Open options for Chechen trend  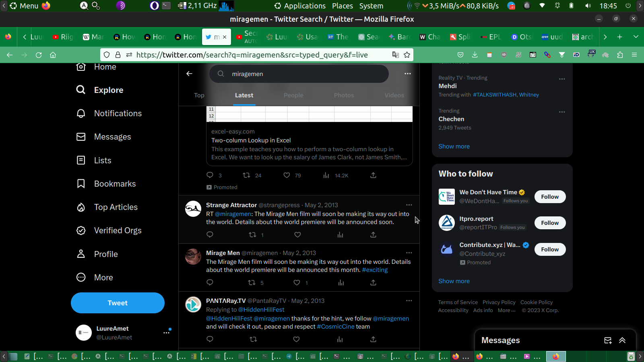click(562, 112)
